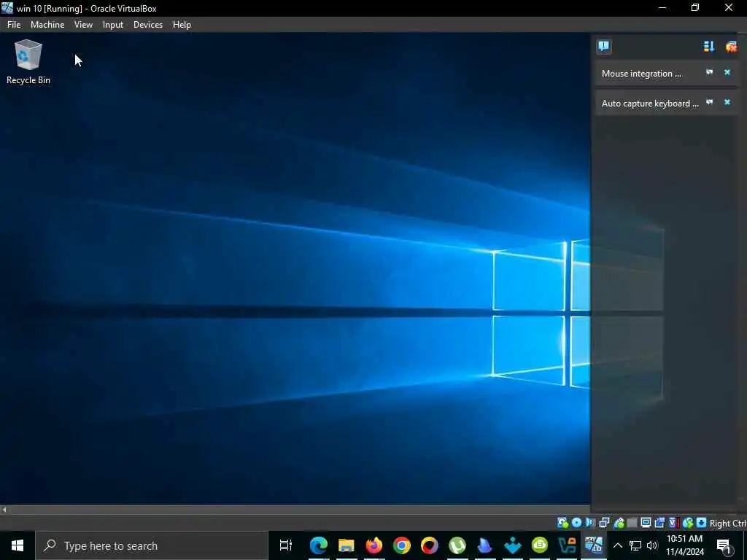747x560 pixels.
Task: Click the USB devices status icon
Action: (x=619, y=523)
